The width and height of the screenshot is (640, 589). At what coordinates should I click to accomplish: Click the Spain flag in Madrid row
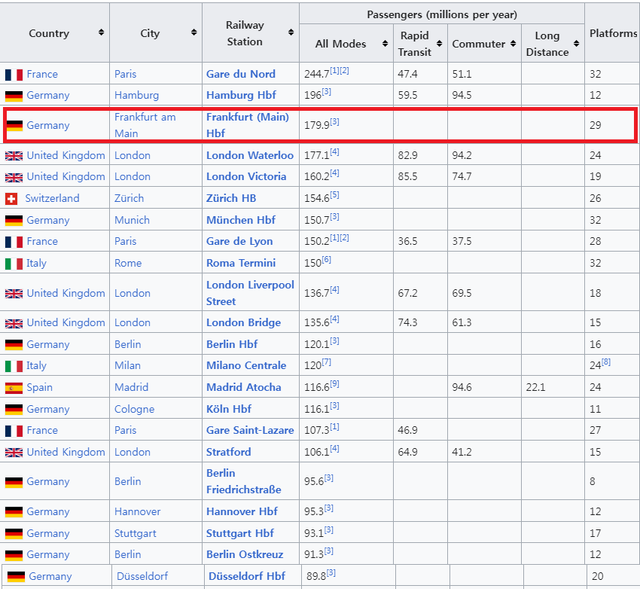pyautogui.click(x=13, y=387)
